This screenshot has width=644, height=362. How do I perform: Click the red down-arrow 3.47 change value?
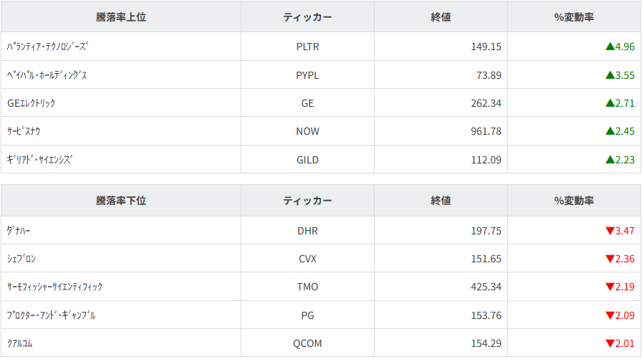coord(620,231)
